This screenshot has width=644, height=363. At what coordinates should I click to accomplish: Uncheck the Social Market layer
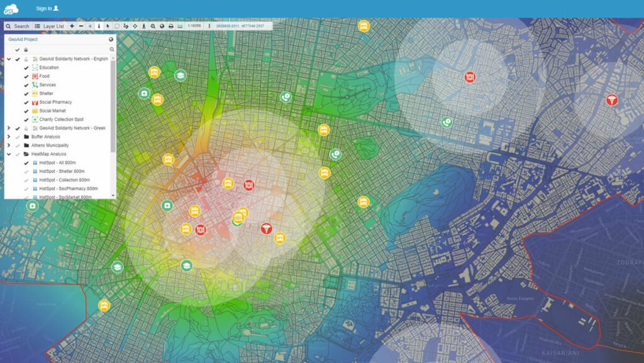click(26, 111)
